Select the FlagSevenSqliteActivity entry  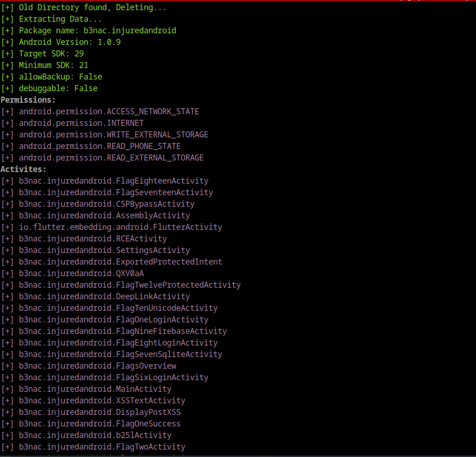(111, 354)
